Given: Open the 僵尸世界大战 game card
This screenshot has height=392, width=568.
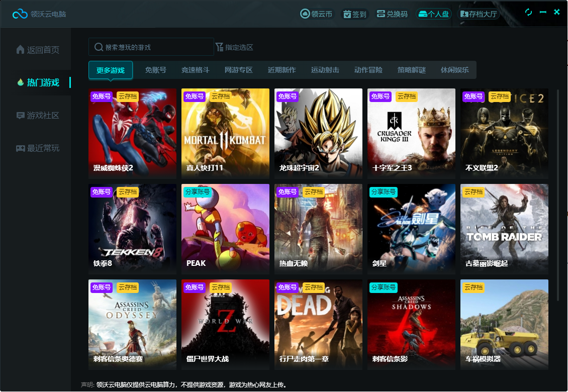Looking at the screenshot, I should pos(225,325).
